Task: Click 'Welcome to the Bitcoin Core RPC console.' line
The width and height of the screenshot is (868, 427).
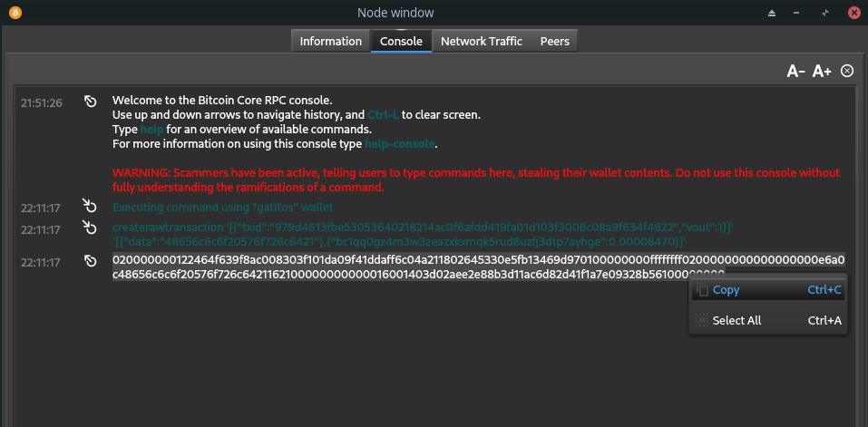Action: [222, 101]
